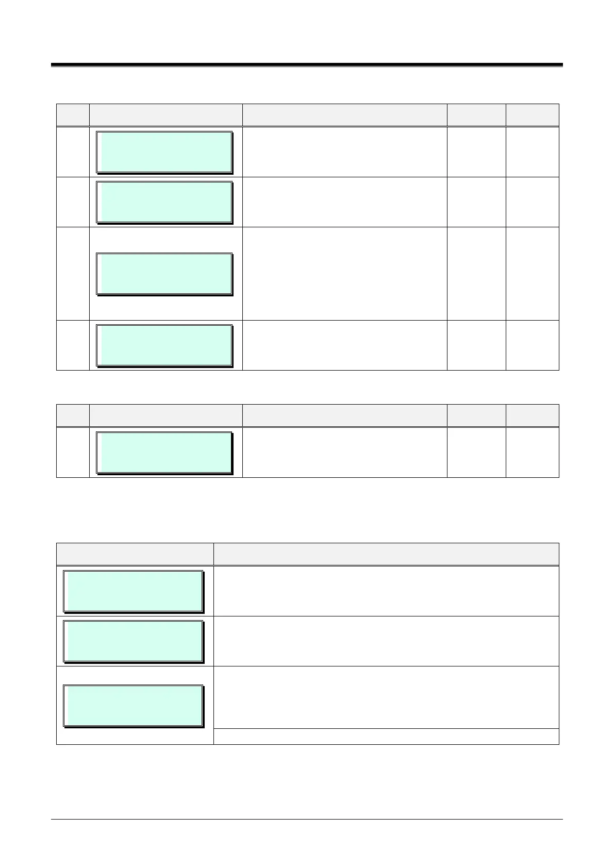Select the fourth green display box in top table
Viewport: 614px width, 868px height.
point(164,345)
